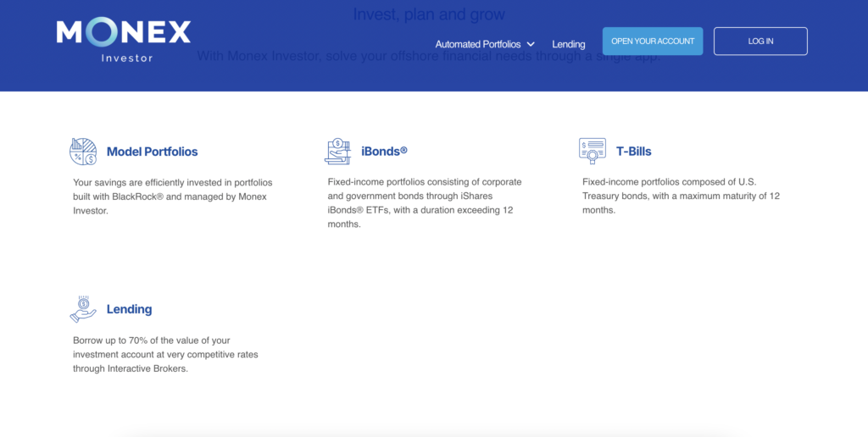Click the Model Portfolios pie chart icon

(x=83, y=152)
